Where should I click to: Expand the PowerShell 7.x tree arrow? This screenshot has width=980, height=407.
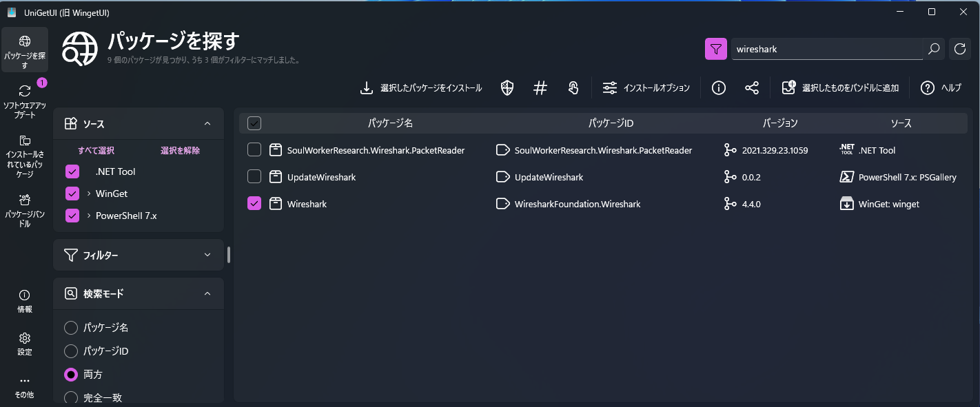[89, 216]
